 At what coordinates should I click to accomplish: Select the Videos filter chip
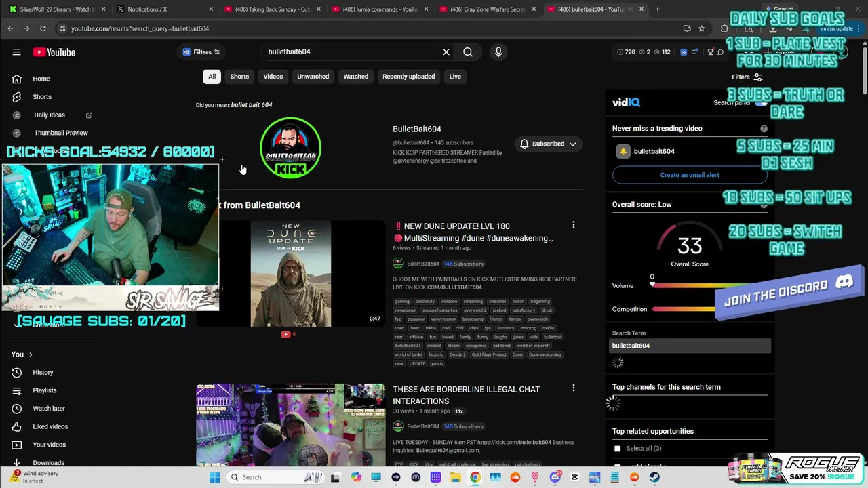(273, 77)
